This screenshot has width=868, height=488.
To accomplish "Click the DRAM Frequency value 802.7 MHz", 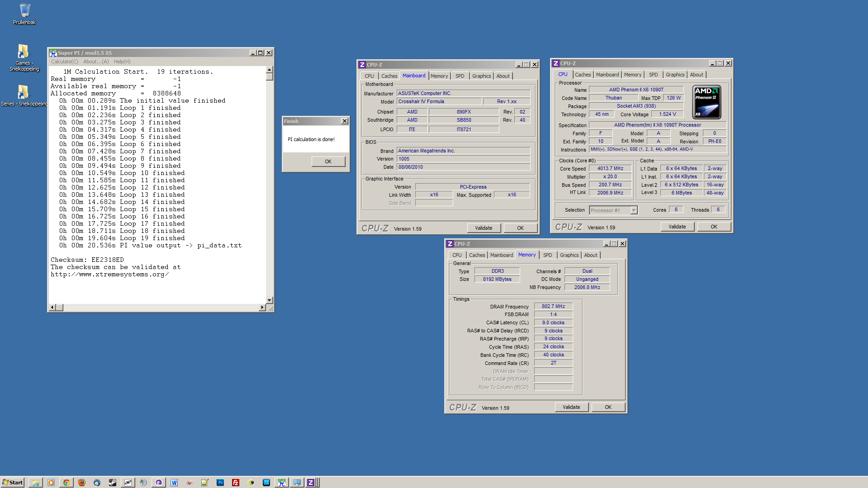I will pos(553,306).
